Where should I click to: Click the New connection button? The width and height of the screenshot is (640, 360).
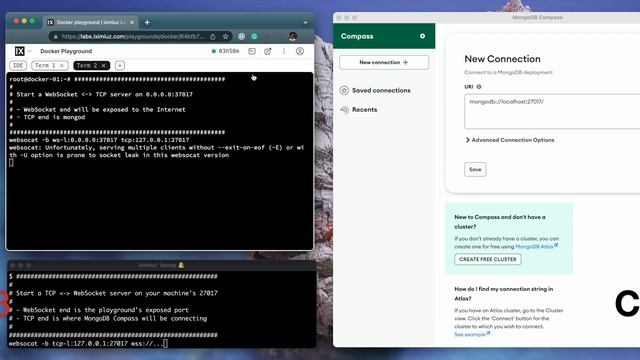tap(384, 62)
